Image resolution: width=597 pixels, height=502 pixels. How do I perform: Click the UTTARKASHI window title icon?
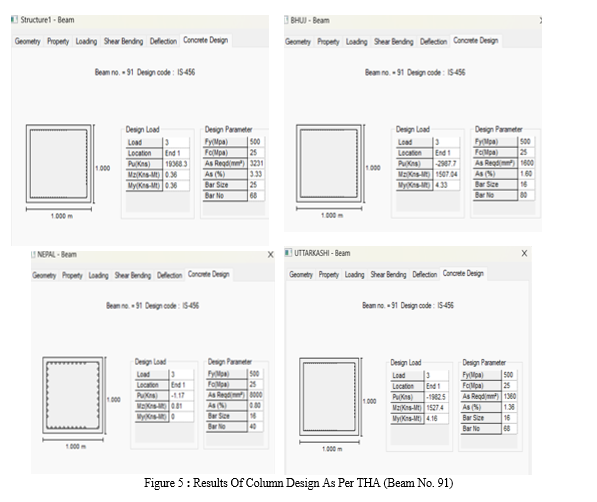(x=288, y=253)
